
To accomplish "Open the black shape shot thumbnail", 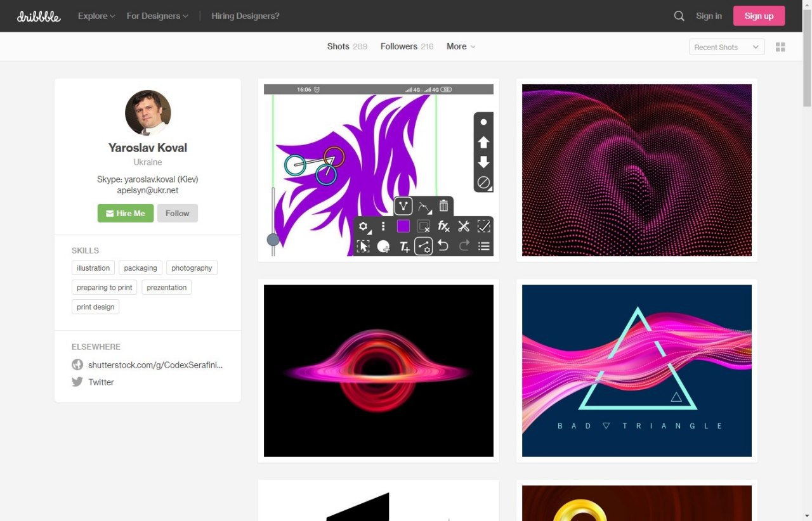I will (x=379, y=503).
